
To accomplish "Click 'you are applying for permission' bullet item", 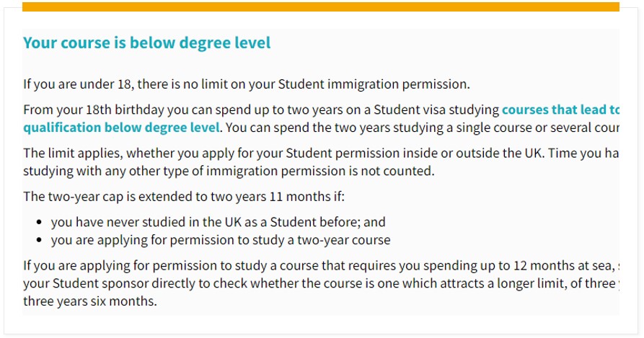I will 221,240.
